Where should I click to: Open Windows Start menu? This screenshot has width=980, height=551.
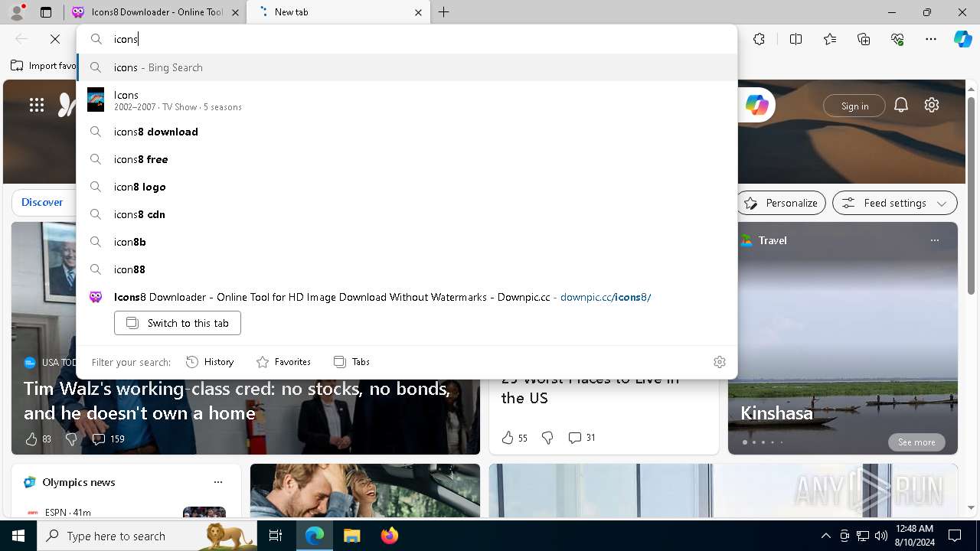tap(18, 536)
